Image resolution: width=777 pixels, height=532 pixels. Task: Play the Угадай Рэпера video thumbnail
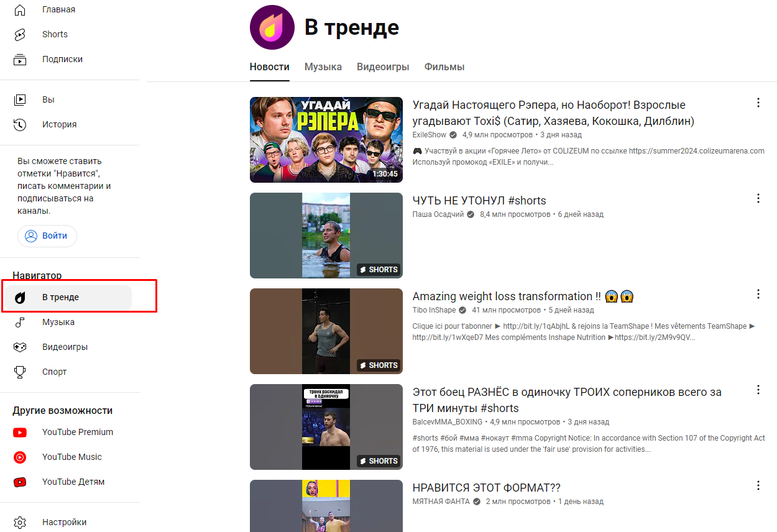326,139
